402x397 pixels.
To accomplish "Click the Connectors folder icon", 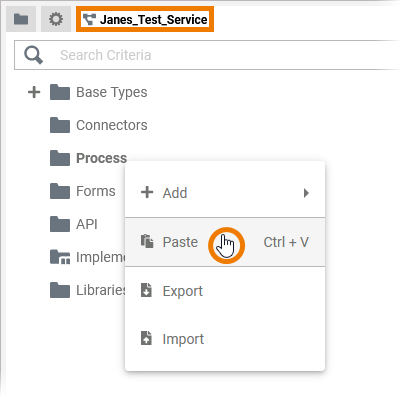I will (60, 125).
